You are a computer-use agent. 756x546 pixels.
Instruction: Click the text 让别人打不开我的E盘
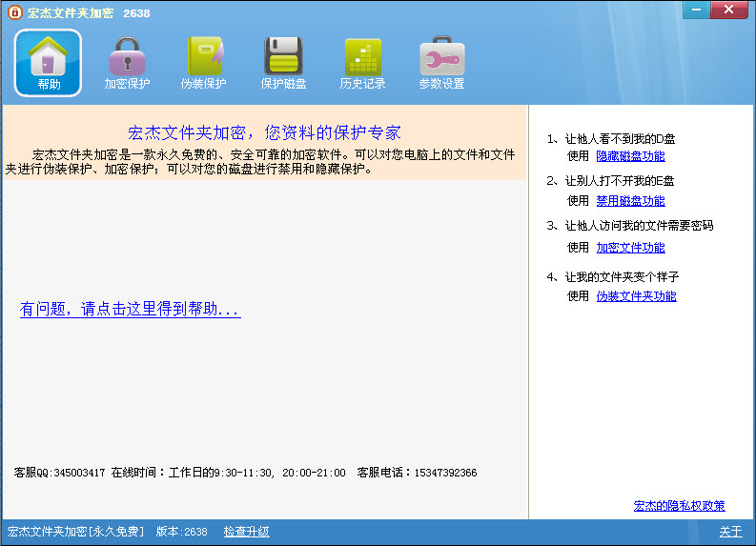click(619, 181)
